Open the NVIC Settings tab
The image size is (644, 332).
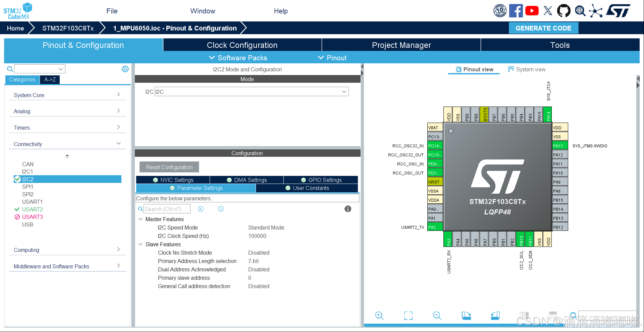(x=173, y=180)
